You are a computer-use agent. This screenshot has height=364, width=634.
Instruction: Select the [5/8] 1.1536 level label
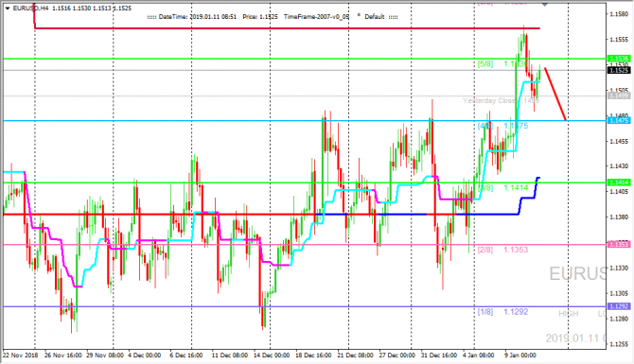[x=502, y=64]
